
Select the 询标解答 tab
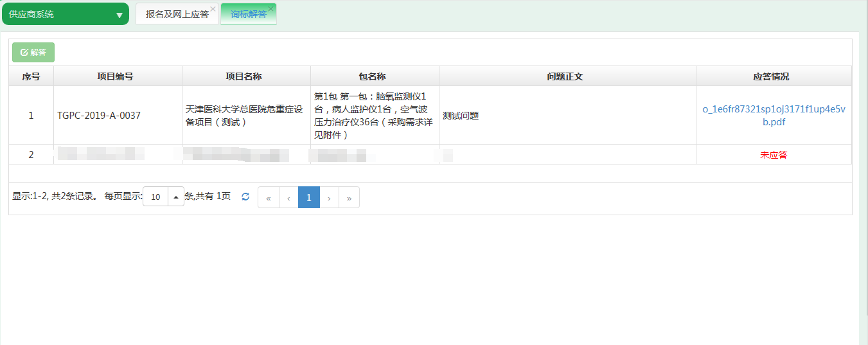click(247, 14)
